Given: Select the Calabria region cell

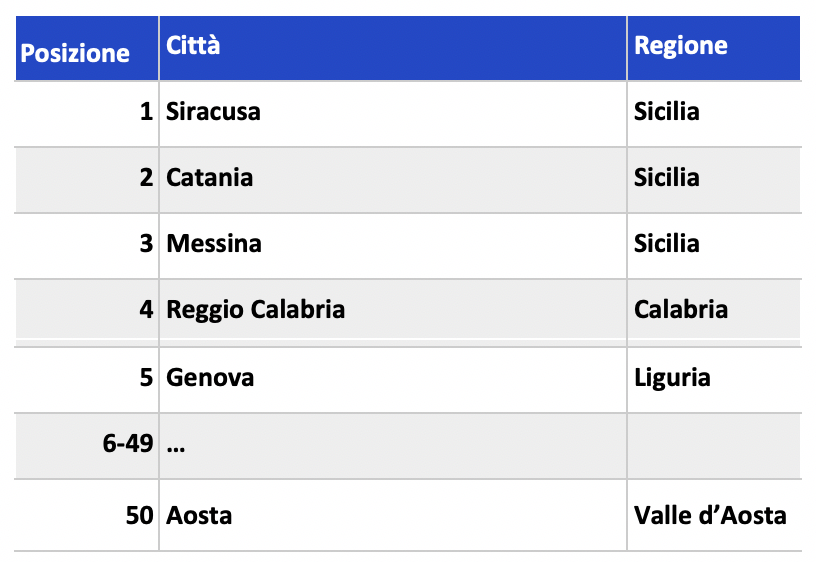Looking at the screenshot, I should click(x=681, y=310).
